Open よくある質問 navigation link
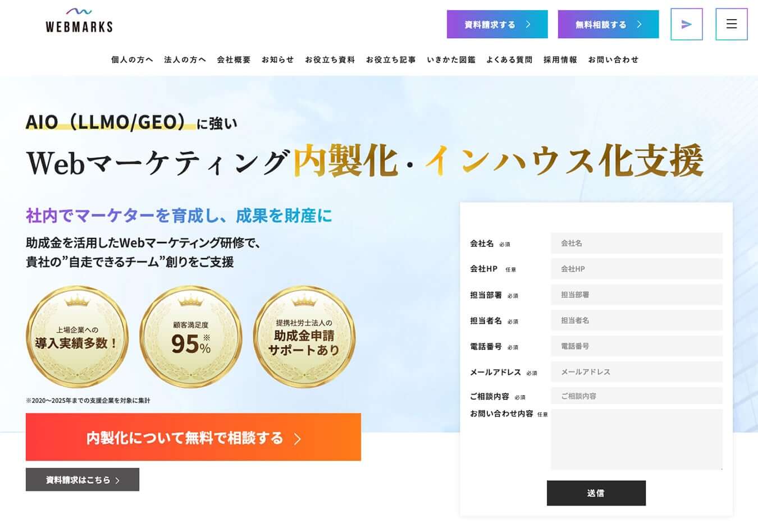 [509, 59]
